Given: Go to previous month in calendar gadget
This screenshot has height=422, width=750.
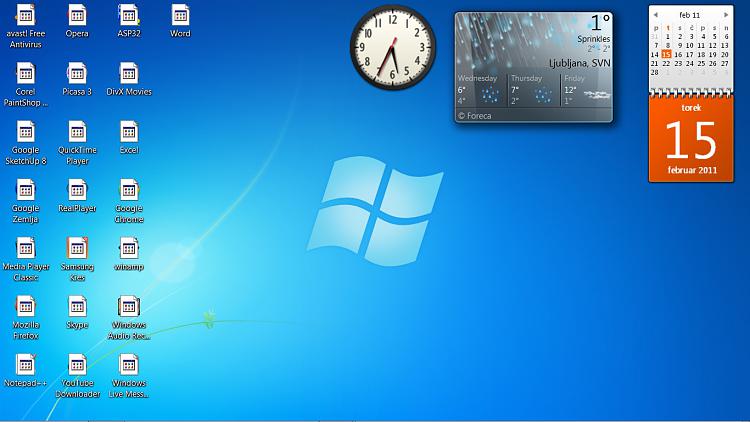Looking at the screenshot, I should (x=656, y=15).
